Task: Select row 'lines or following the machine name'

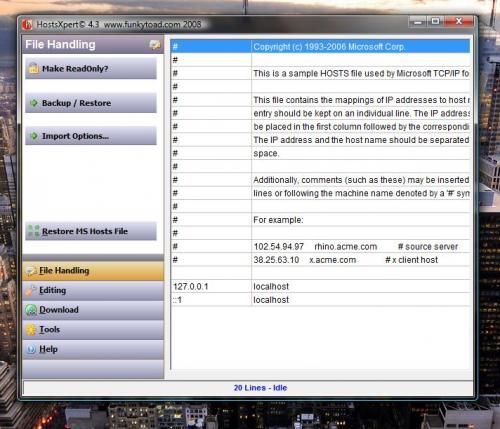Action: [320, 193]
